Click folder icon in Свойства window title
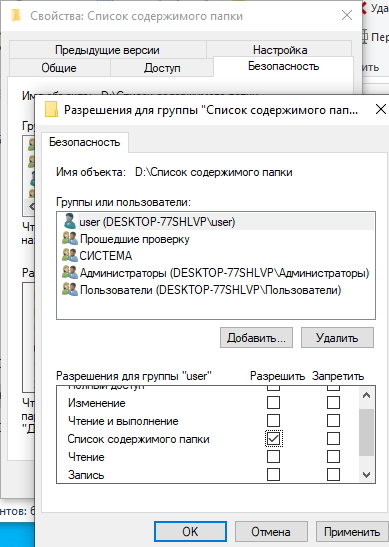Viewport: 389px width, 547px height. (16, 16)
